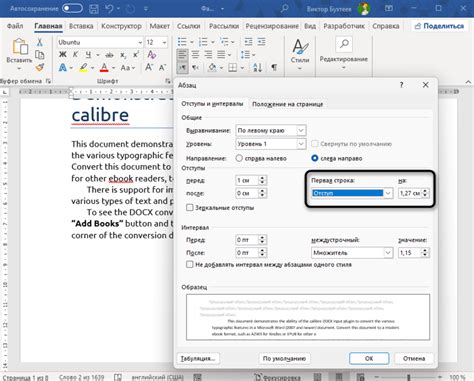The height and width of the screenshot is (381, 474).
Task: Toggle the AutoSave switch in the title bar
Action: point(72,8)
